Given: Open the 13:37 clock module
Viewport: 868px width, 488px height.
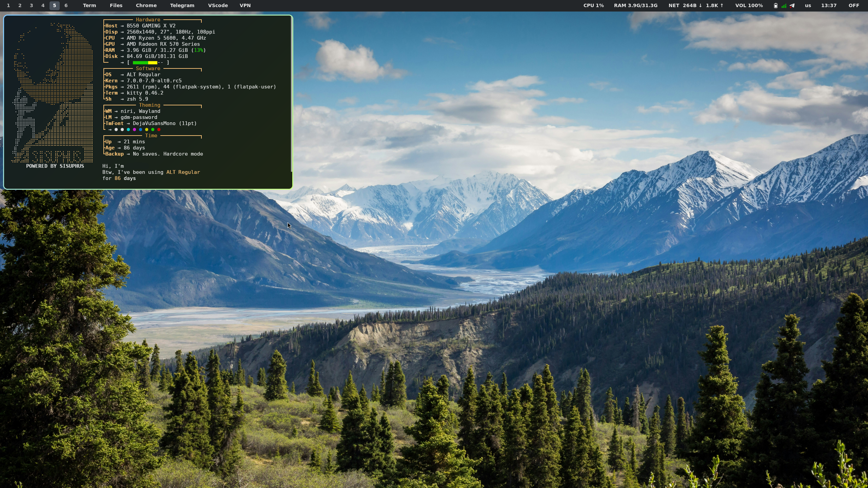Looking at the screenshot, I should [x=829, y=5].
